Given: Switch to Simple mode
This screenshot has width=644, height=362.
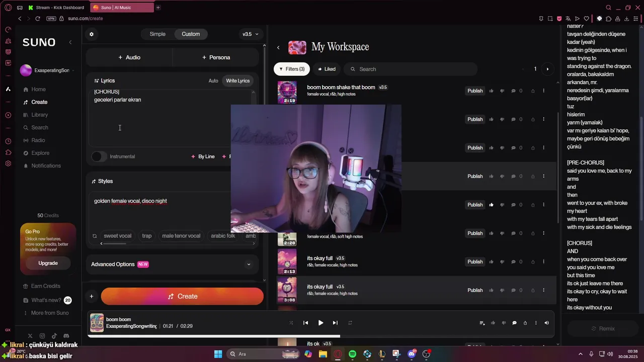Looking at the screenshot, I should 157,34.
